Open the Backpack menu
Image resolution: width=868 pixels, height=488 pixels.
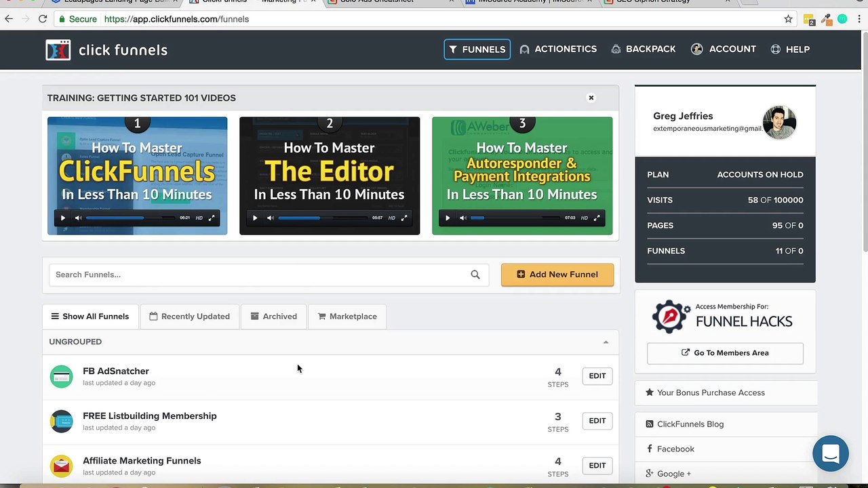(644, 49)
